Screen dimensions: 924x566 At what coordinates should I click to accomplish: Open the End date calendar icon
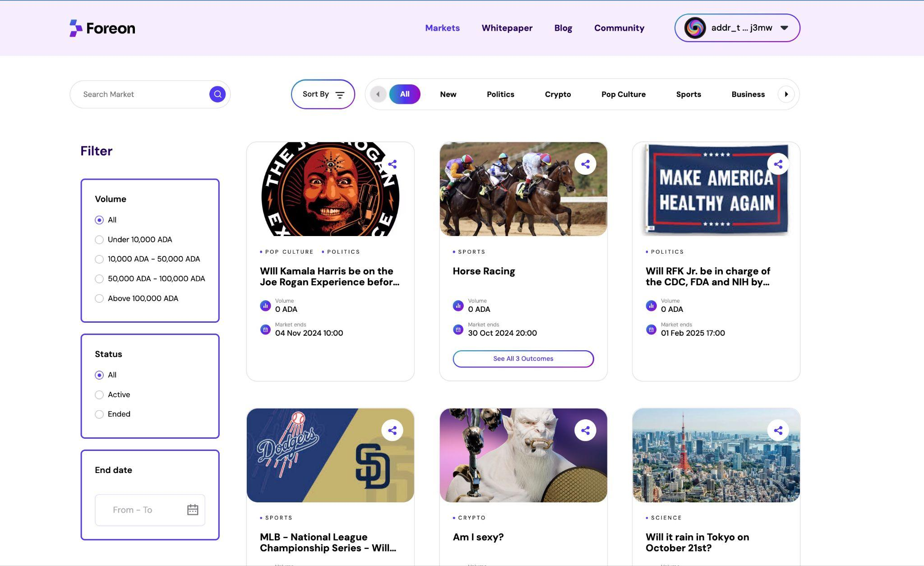[193, 510]
